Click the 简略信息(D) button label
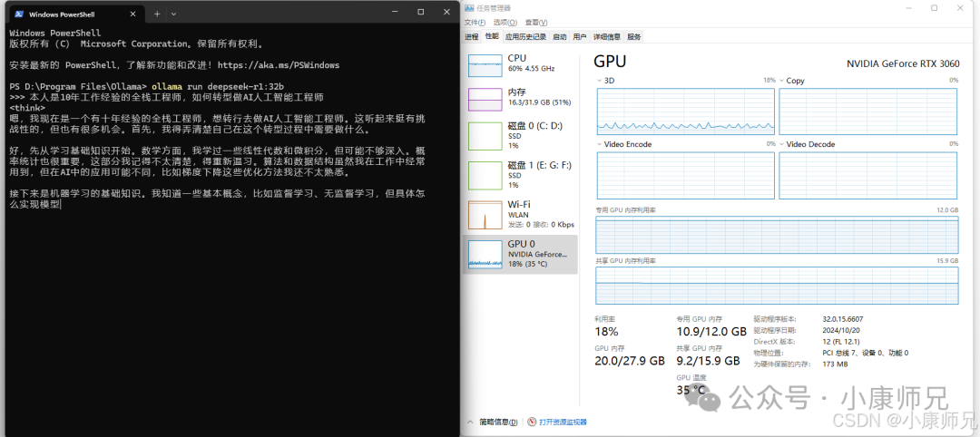Image resolution: width=980 pixels, height=437 pixels. (x=498, y=422)
